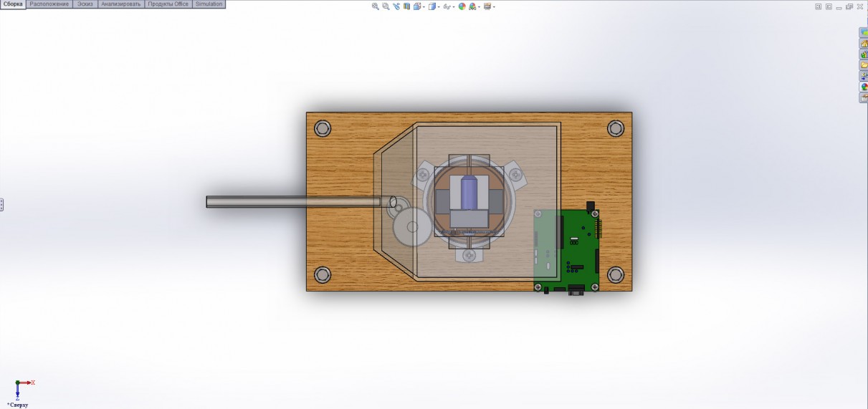Viewport: 868px width, 409px height.
Task: Select the Simulation tab
Action: coord(209,4)
